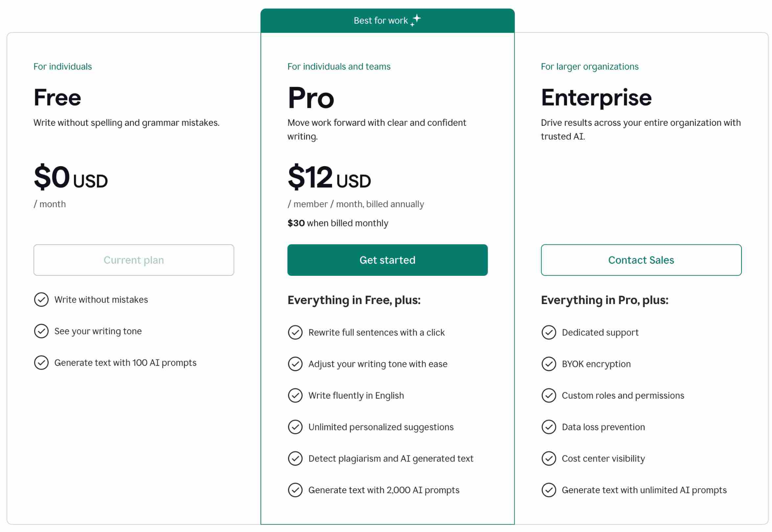Click the Enterprise plan heading
The height and width of the screenshot is (532, 772).
tap(596, 98)
